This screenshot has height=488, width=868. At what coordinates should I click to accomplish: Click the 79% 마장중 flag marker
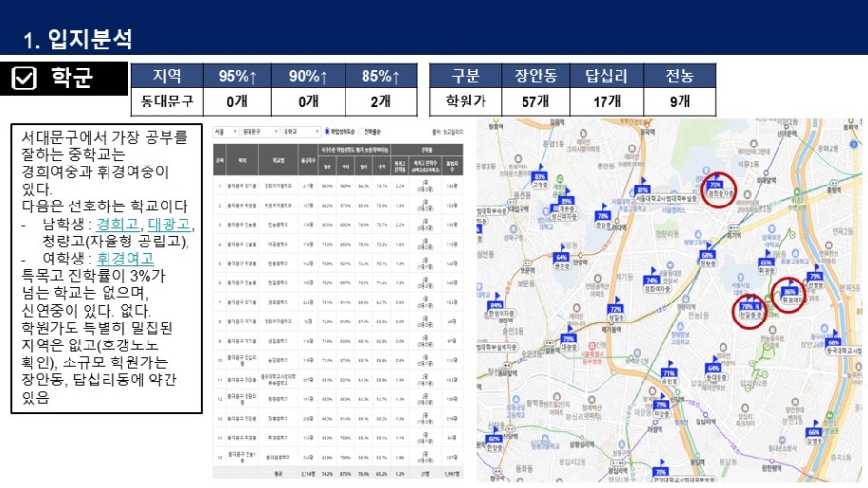tap(661, 405)
